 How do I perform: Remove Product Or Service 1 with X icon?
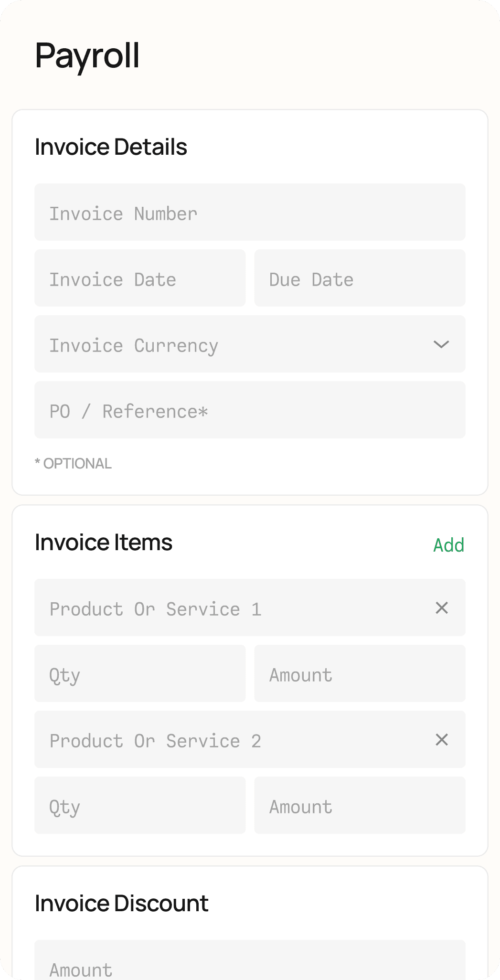point(442,608)
